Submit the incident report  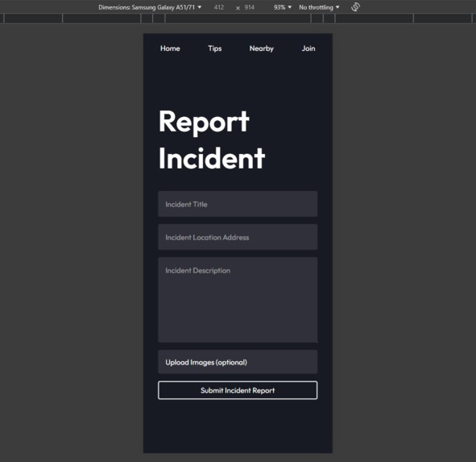[238, 390]
